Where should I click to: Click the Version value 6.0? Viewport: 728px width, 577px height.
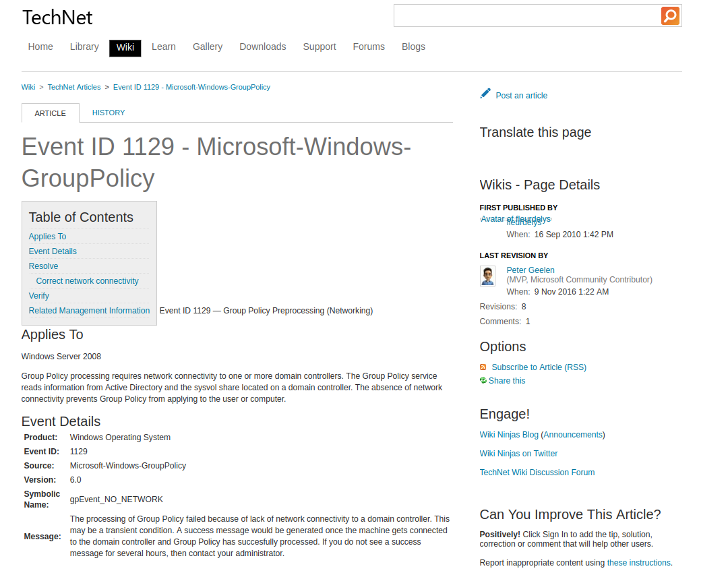point(75,480)
